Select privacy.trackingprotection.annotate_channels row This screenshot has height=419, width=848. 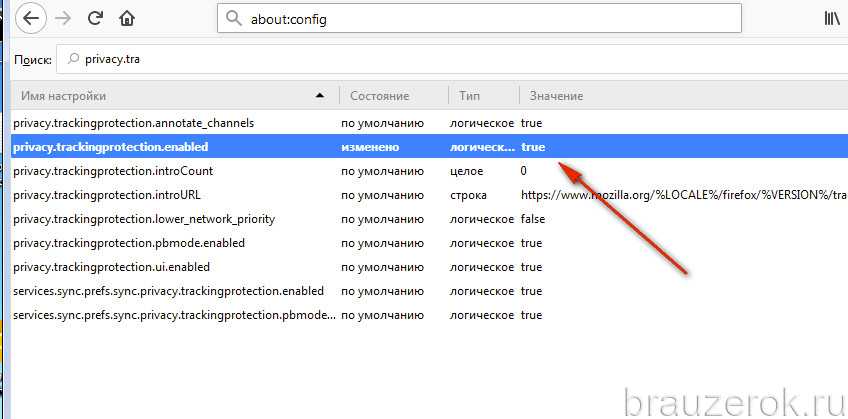click(x=429, y=123)
